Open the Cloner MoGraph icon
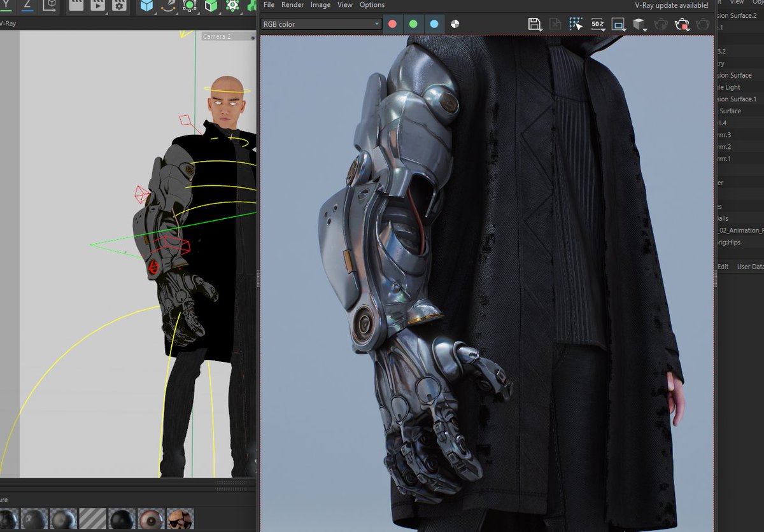Viewport: 764px width, 532px height. click(233, 5)
